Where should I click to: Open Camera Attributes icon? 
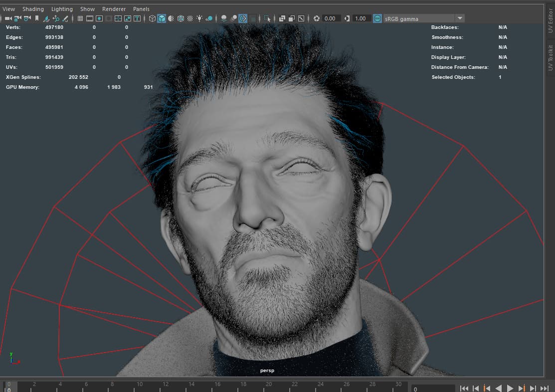tap(27, 18)
